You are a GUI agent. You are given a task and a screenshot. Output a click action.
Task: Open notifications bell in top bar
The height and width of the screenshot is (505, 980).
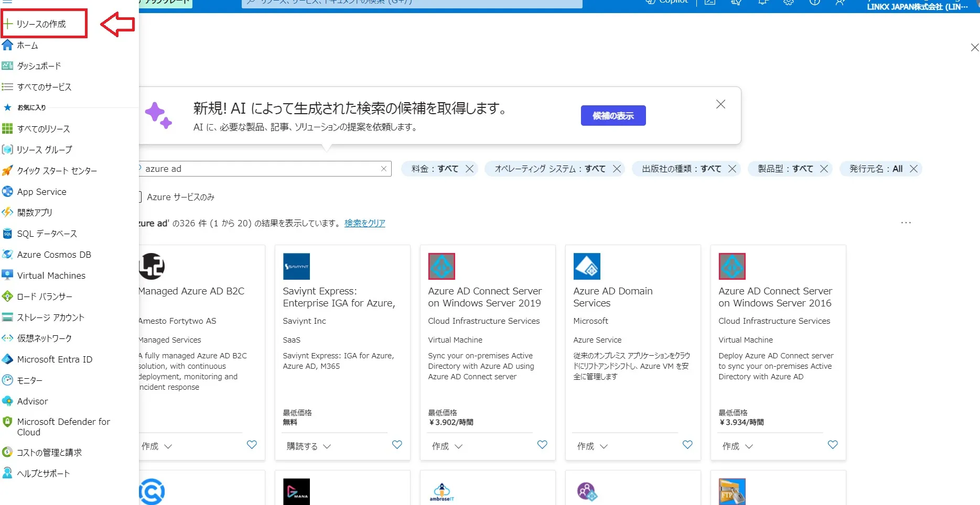click(x=763, y=2)
